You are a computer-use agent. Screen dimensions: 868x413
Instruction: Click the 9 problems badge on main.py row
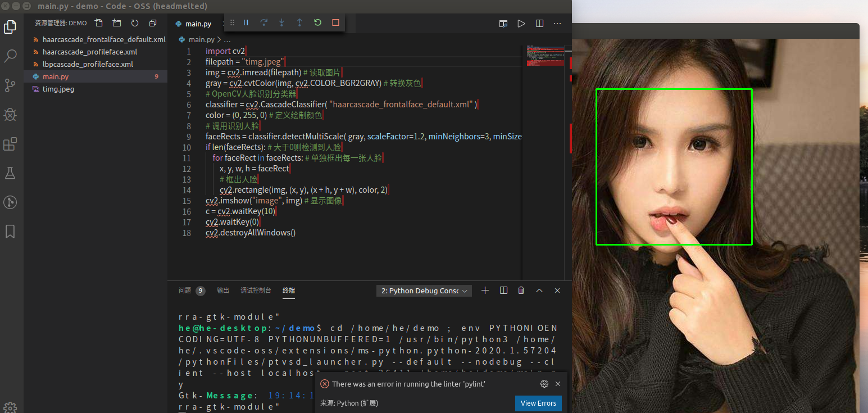pyautogui.click(x=157, y=76)
